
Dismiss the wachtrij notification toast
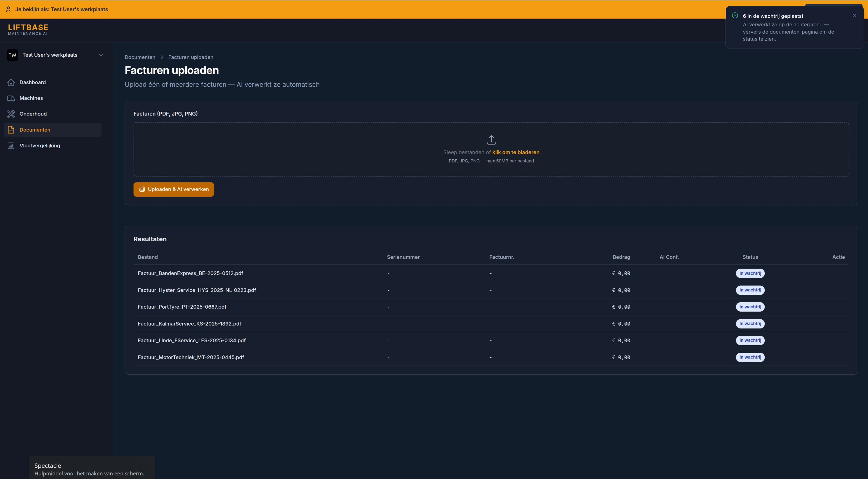point(854,16)
